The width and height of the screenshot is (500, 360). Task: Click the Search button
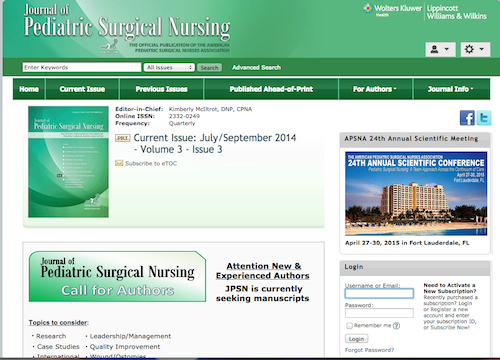pos(209,68)
